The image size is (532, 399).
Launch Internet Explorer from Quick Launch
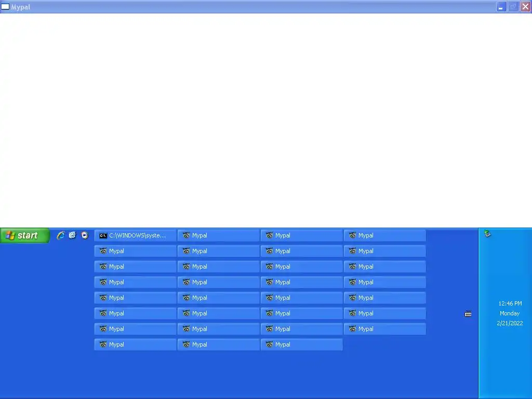click(61, 235)
